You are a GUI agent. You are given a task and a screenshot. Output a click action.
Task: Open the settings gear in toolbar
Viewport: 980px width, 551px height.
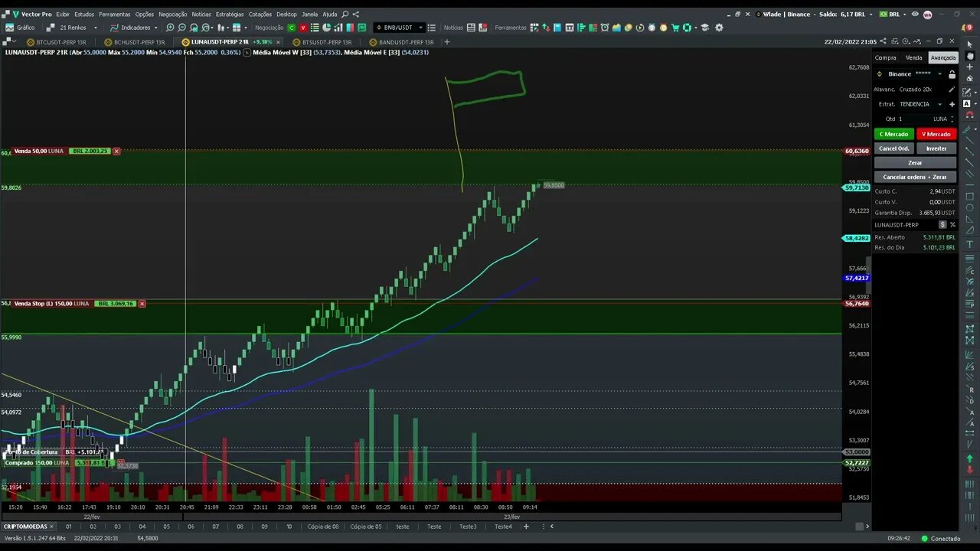(x=719, y=28)
